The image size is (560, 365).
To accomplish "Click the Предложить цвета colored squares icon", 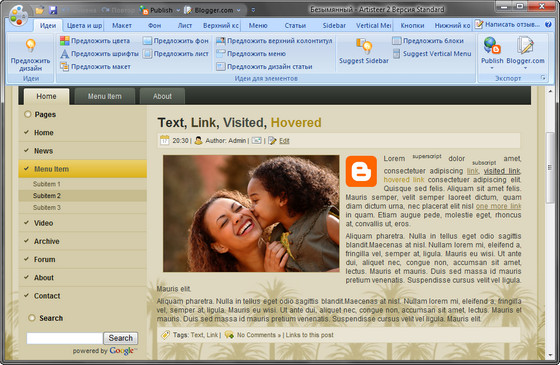I will click(x=65, y=41).
